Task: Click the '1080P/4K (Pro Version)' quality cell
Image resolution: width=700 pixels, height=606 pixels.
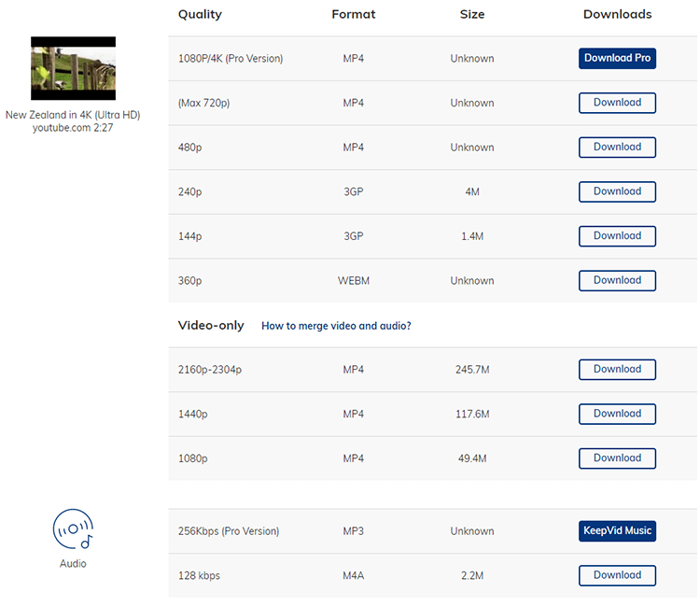Action: (231, 59)
